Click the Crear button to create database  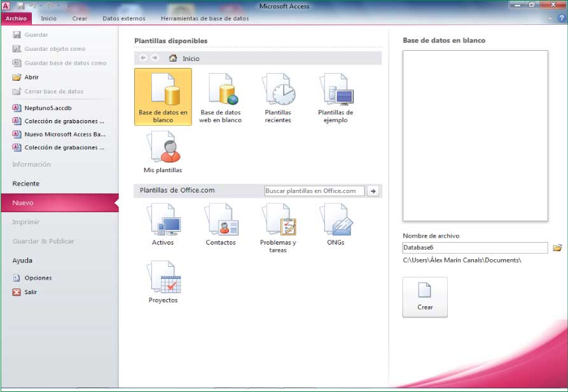425,297
